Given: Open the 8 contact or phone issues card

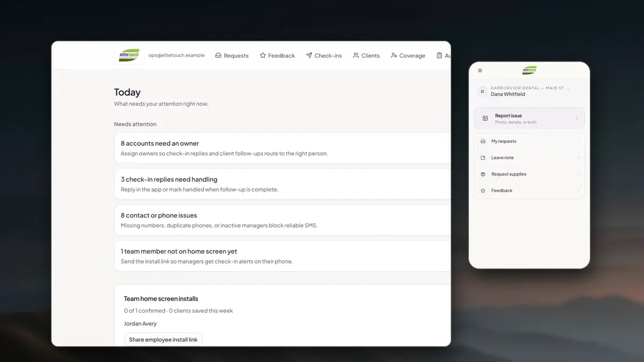Looking at the screenshot, I should (x=283, y=220).
